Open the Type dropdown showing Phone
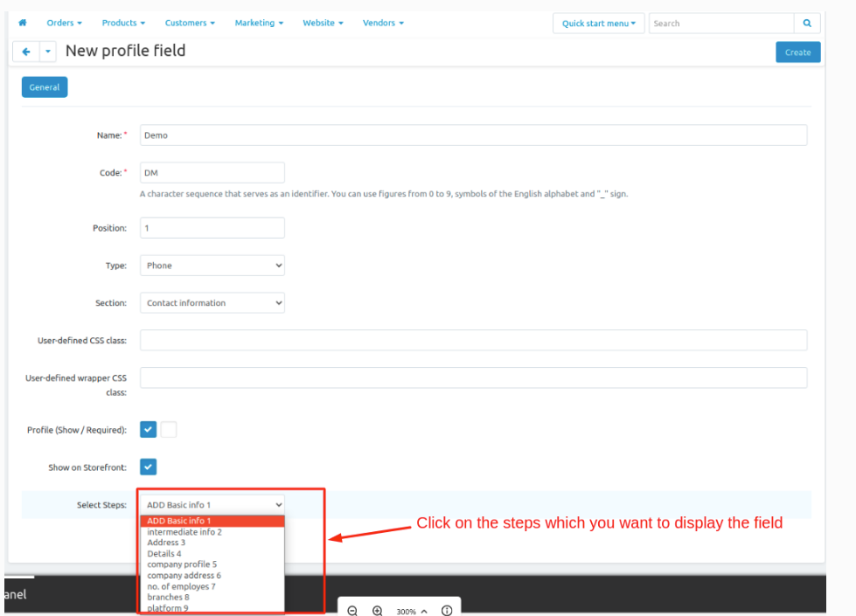 click(212, 266)
